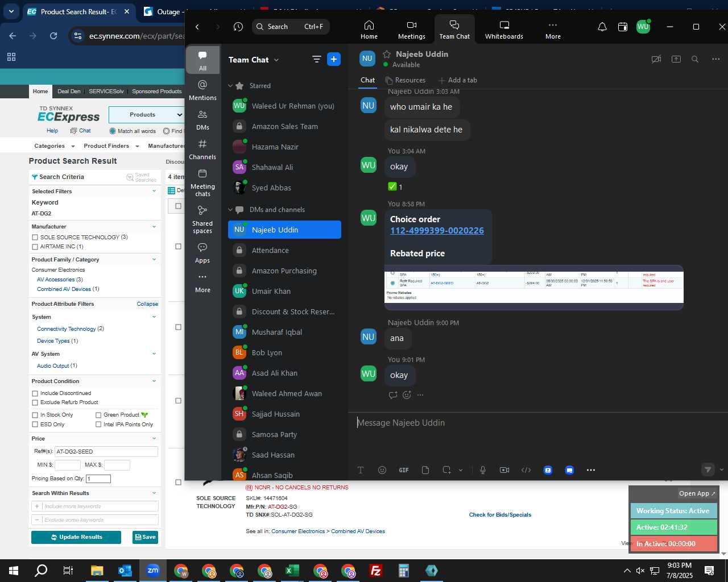Open More menu in Zoom top bar
This screenshot has width=728, height=582.
553,30
